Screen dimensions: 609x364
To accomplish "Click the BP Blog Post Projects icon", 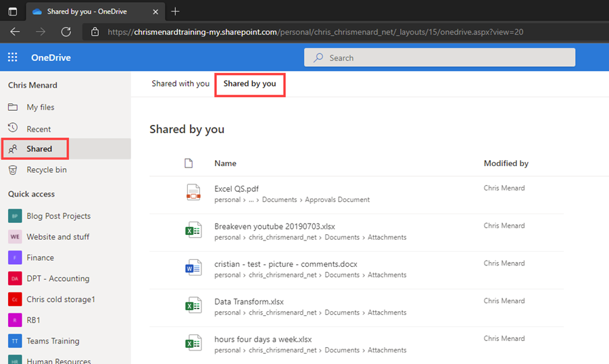I will (x=15, y=215).
